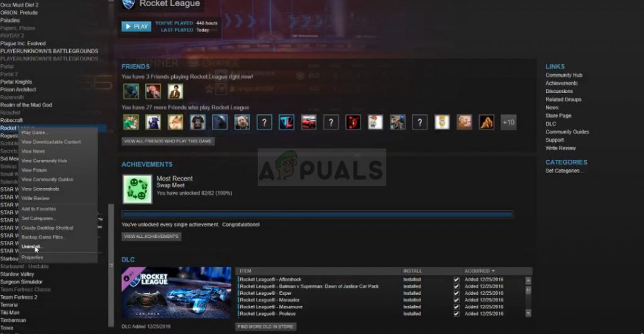
Task: Select the white crest badge friend avatar
Action: click(442, 122)
